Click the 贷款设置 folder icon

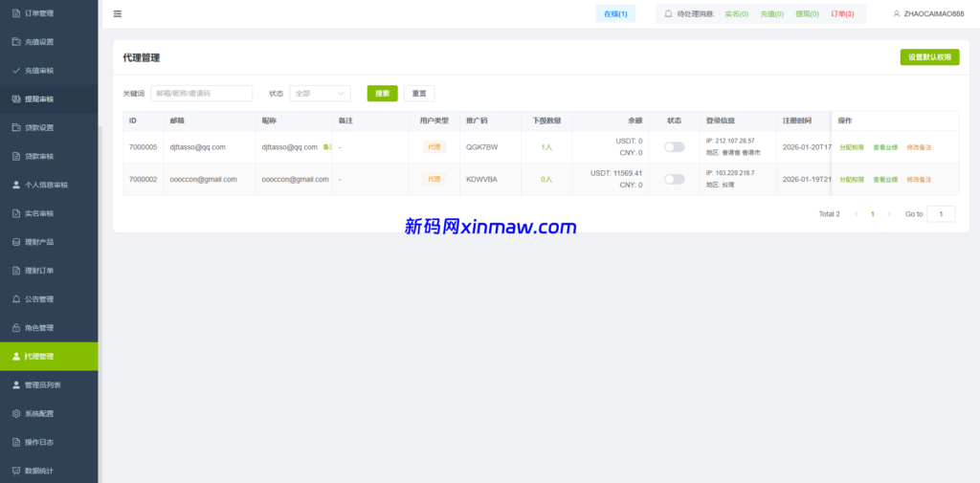click(x=16, y=127)
